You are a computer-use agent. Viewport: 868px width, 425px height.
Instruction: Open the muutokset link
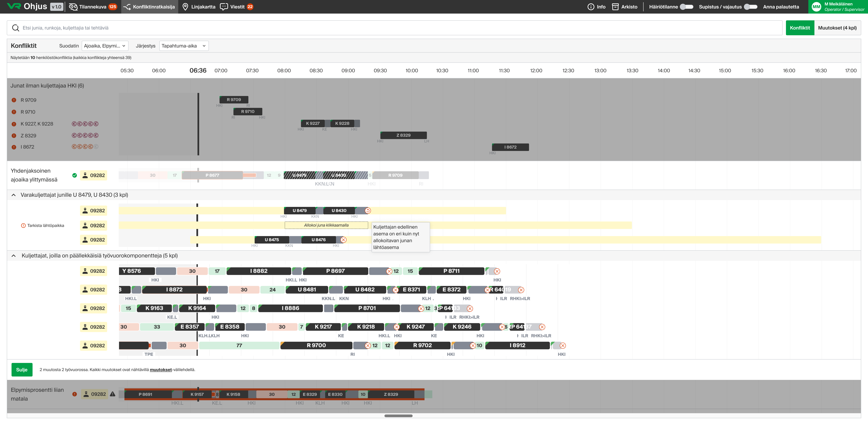161,370
